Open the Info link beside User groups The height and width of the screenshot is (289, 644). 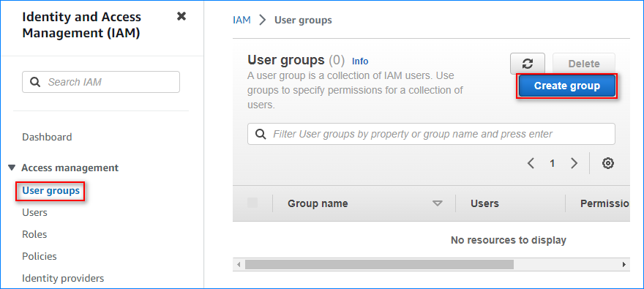pos(360,61)
